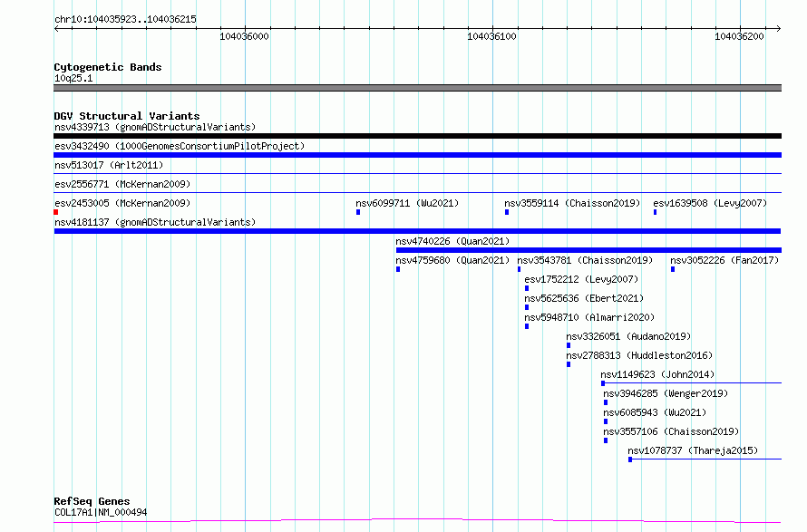Click nsv3543781 (Chaisson2019) label

pos(585,260)
